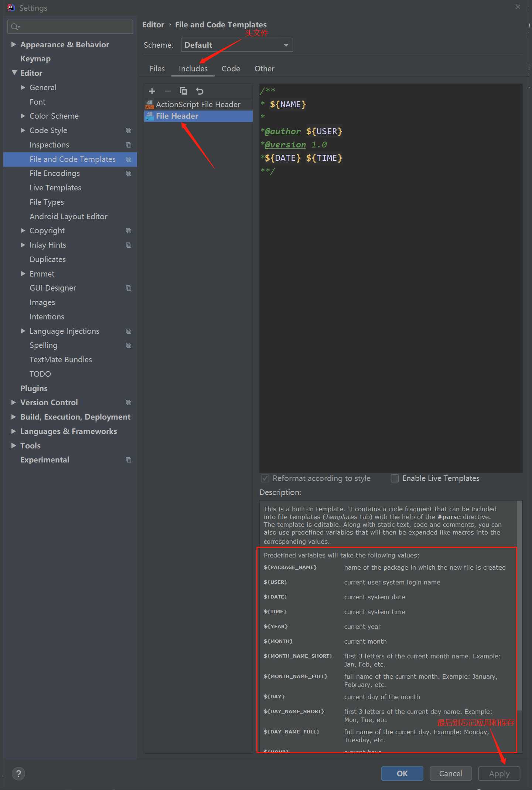Click project-level icon beside Experimental

tap(129, 460)
